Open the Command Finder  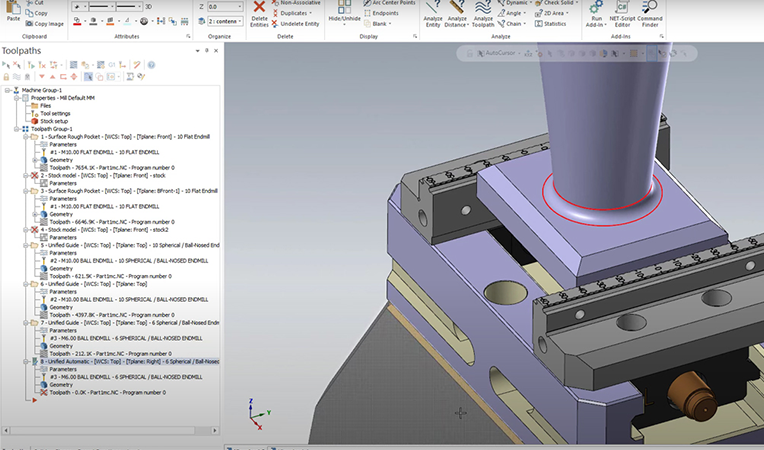click(x=650, y=8)
